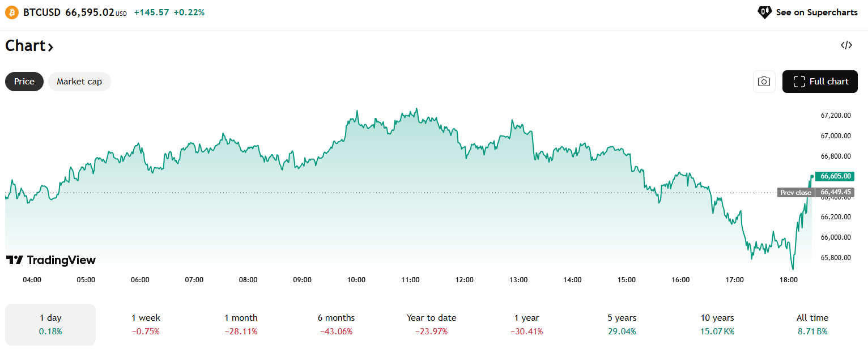This screenshot has width=868, height=357.
Task: Show the 1 year performance range
Action: pos(526,324)
